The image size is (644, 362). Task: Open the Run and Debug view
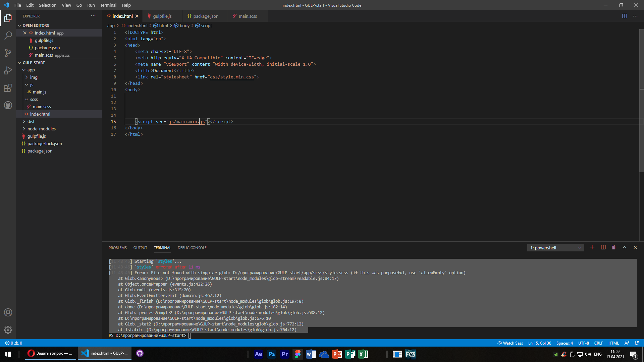coord(8,70)
